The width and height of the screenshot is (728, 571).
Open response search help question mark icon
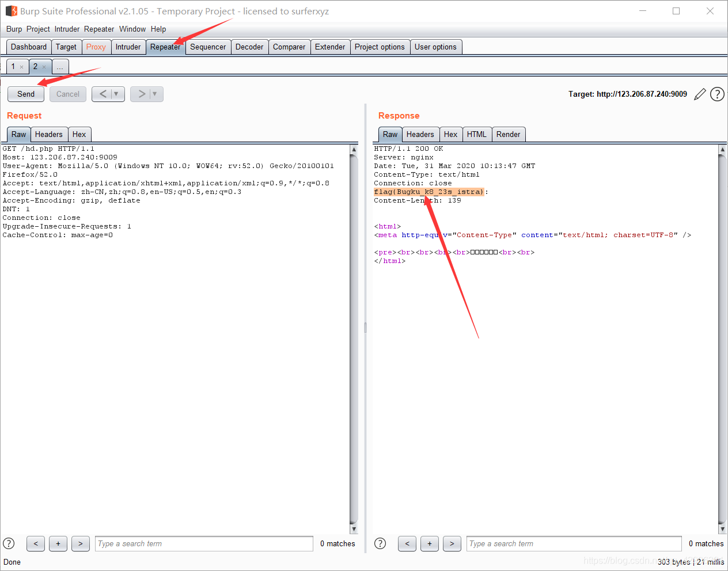(x=380, y=543)
